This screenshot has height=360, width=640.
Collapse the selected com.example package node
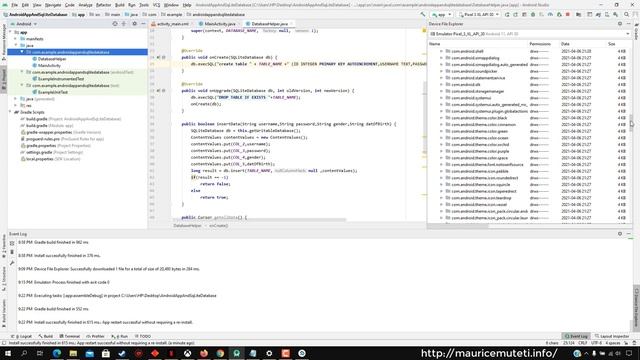coord(22,52)
